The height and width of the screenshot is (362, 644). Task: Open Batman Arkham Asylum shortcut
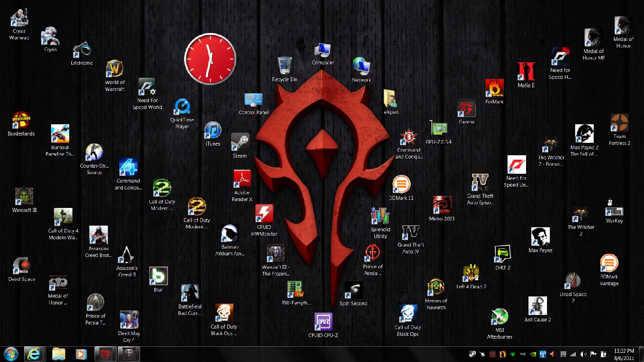pos(230,240)
